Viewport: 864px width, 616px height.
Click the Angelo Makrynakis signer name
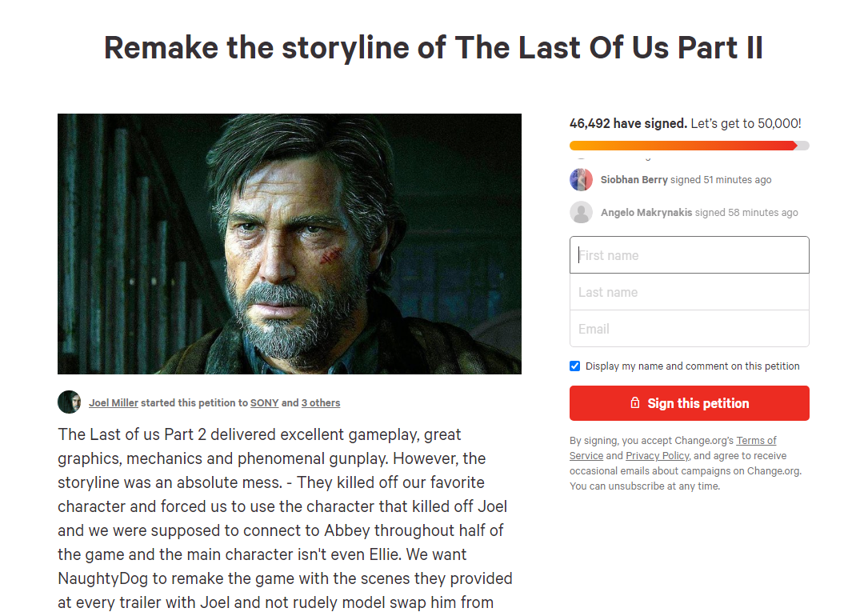pos(646,213)
